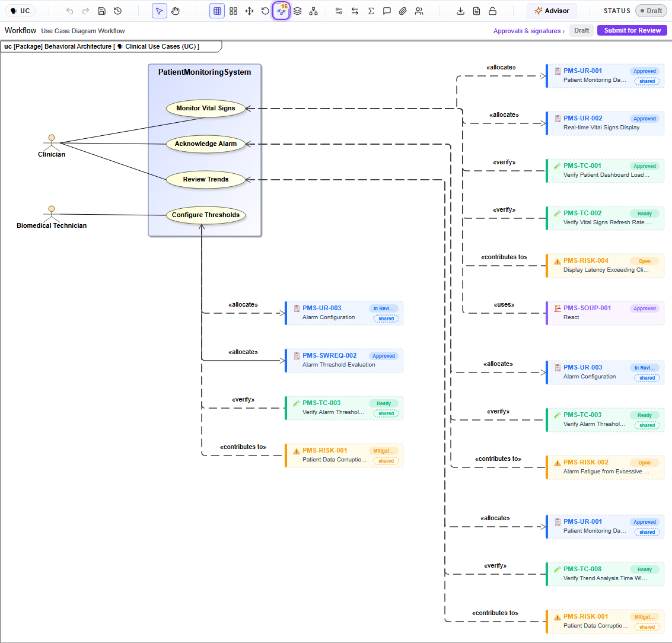Select the Acknowledge Alarm use case

click(206, 144)
